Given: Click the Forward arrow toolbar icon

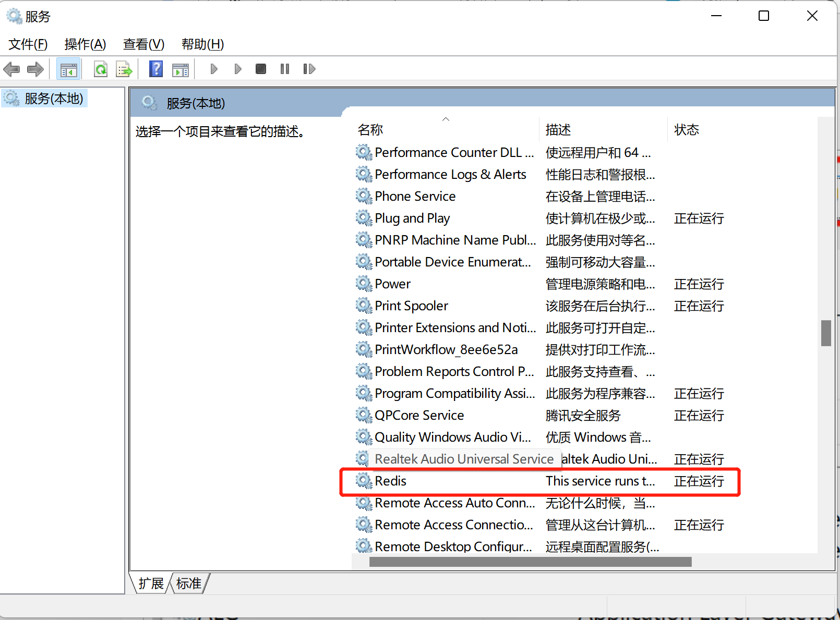Looking at the screenshot, I should [35, 69].
